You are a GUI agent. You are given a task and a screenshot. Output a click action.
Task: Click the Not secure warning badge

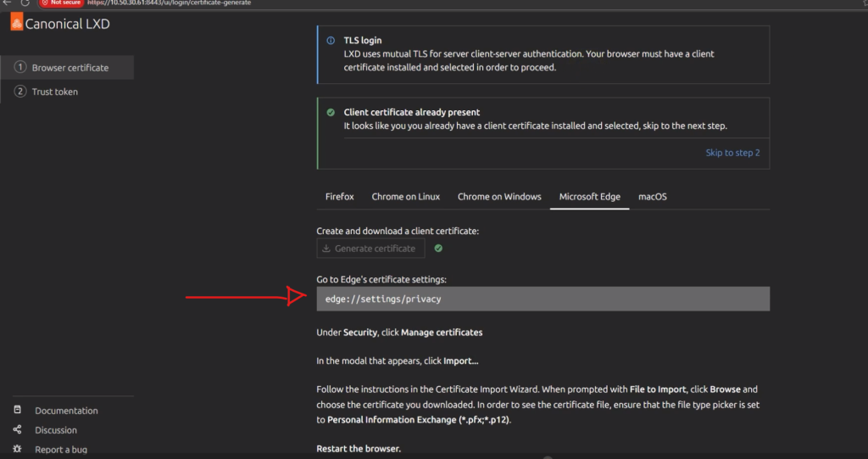coord(61,3)
